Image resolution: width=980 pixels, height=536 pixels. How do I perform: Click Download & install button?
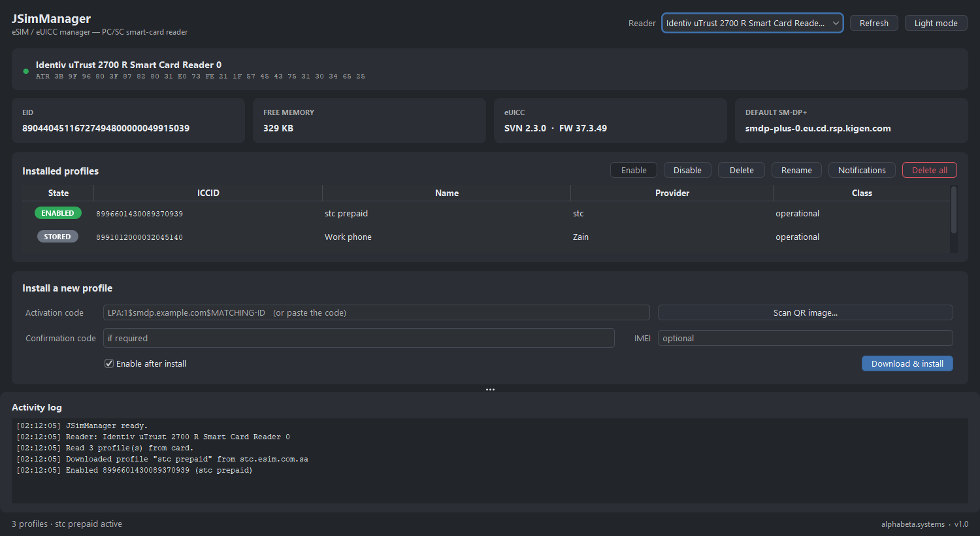907,363
